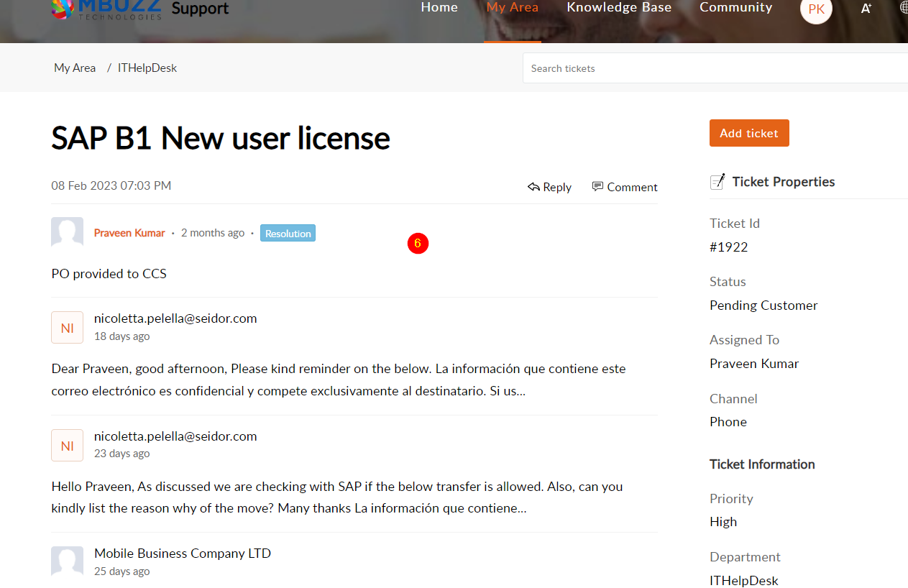Open message starting Hello Praveen, As discussed
The width and height of the screenshot is (908, 588).
(337, 497)
